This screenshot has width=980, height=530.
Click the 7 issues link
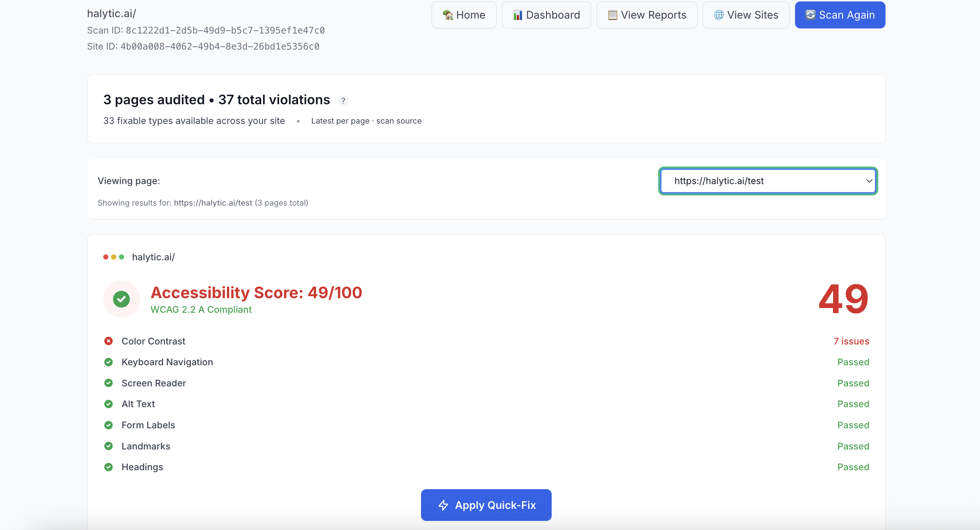(851, 341)
